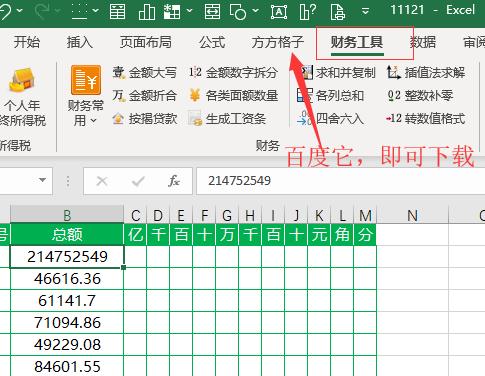
Task: Expand the shapes dropdown arrow
Action: (255, 11)
